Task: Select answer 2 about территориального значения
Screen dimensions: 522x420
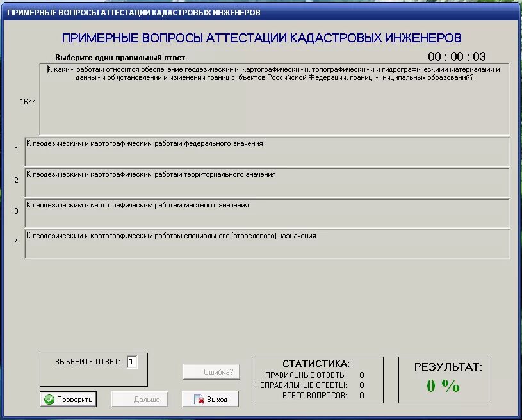Action: [267, 182]
